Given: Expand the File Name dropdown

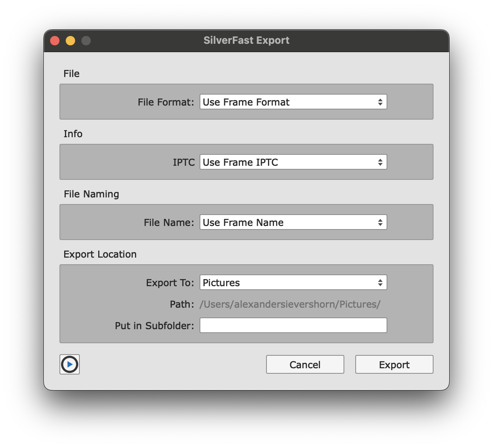Looking at the screenshot, I should pos(293,222).
